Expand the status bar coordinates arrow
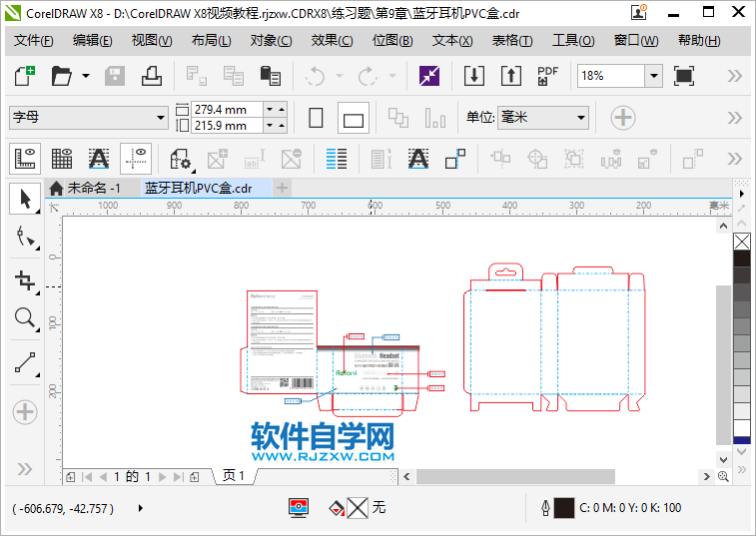 [140, 508]
